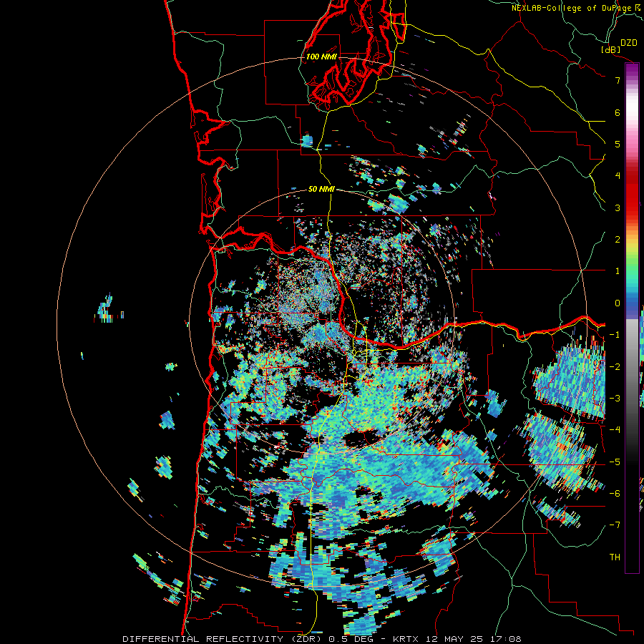The image size is (644, 644).
Task: Click the DZD legend title
Action: [x=628, y=43]
